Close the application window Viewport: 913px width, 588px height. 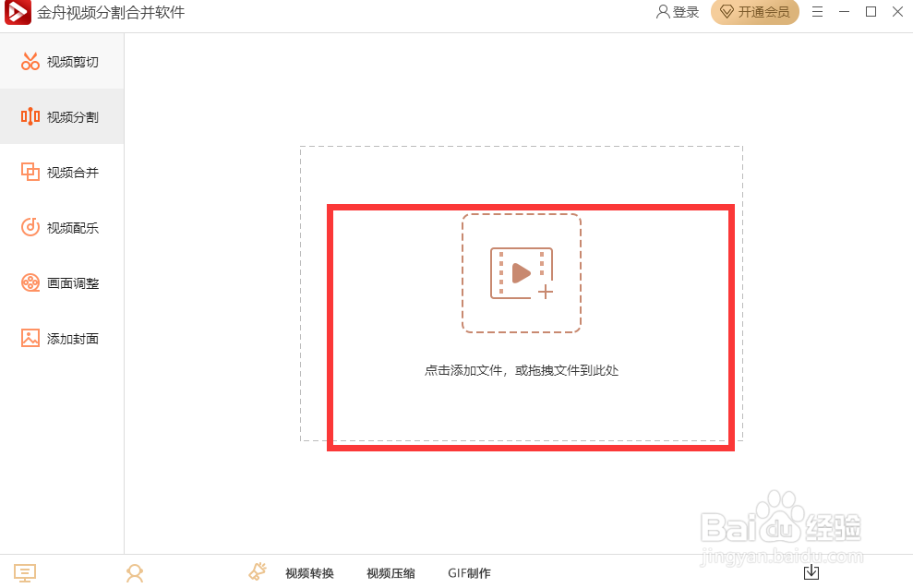tap(898, 12)
